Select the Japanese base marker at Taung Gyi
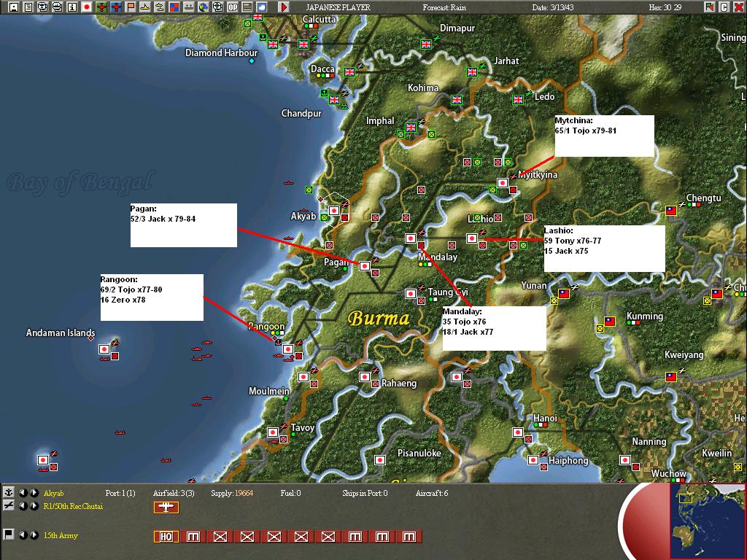This screenshot has height=560, width=747. pyautogui.click(x=410, y=294)
